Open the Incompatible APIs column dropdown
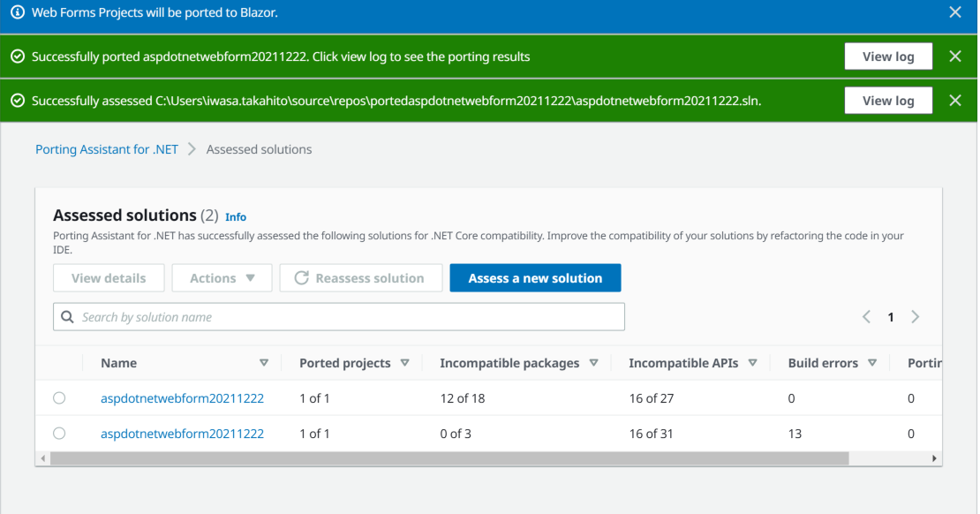The image size is (980, 514). point(753,362)
